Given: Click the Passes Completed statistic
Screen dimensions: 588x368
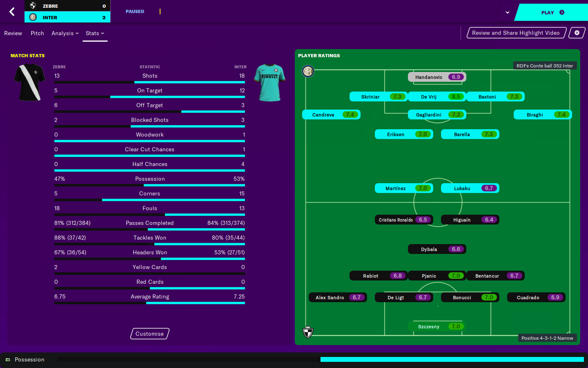Looking at the screenshot, I should pos(149,223).
